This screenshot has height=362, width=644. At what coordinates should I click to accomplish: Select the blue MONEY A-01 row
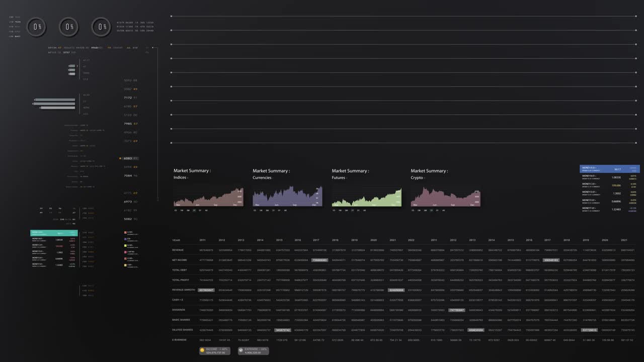pyautogui.click(x=610, y=169)
